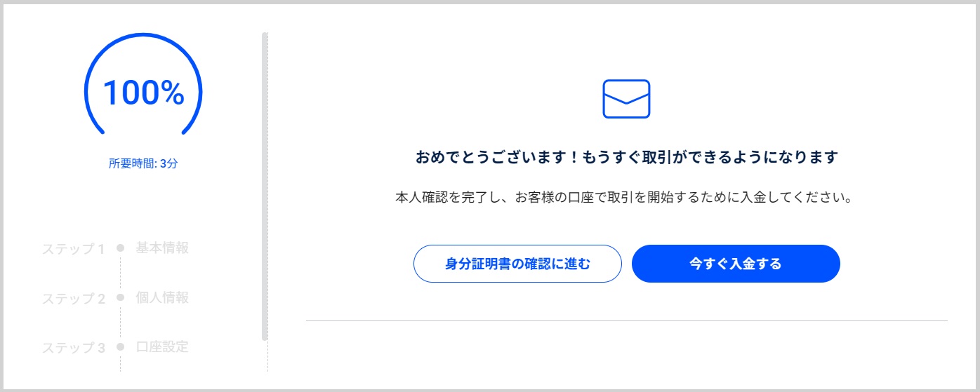This screenshot has width=980, height=392.
Task: Proceed with 身分証明書の確認に進む button
Action: pyautogui.click(x=517, y=264)
